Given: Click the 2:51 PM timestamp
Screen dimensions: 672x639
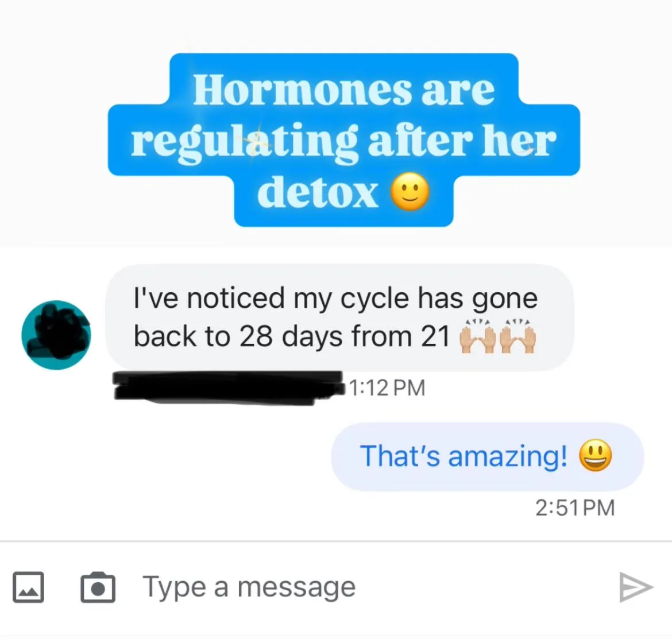Looking at the screenshot, I should click(x=575, y=508).
